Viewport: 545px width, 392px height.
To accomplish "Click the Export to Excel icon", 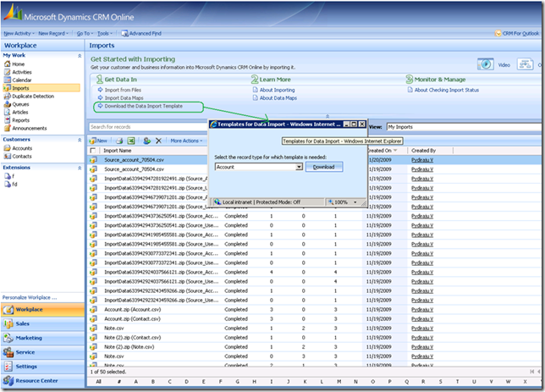I will coord(132,141).
